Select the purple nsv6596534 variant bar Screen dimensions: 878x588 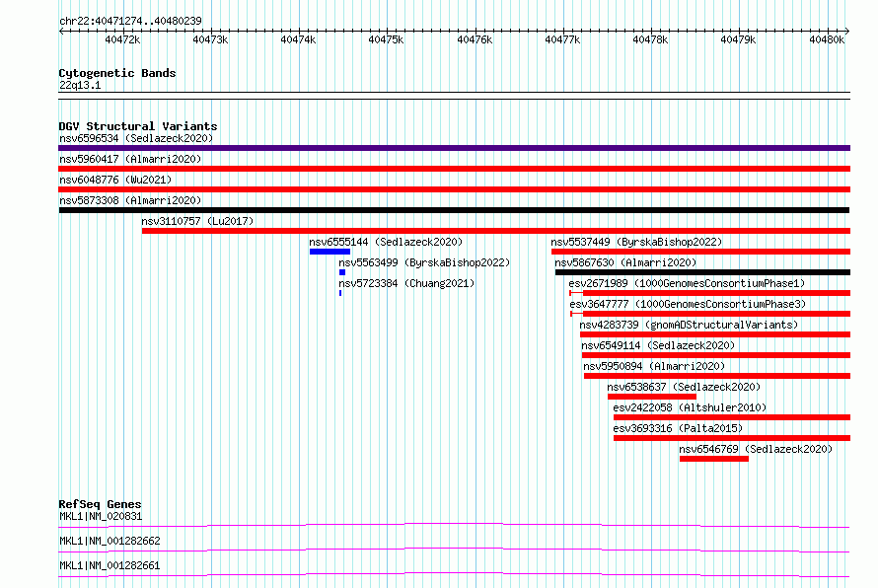(454, 148)
